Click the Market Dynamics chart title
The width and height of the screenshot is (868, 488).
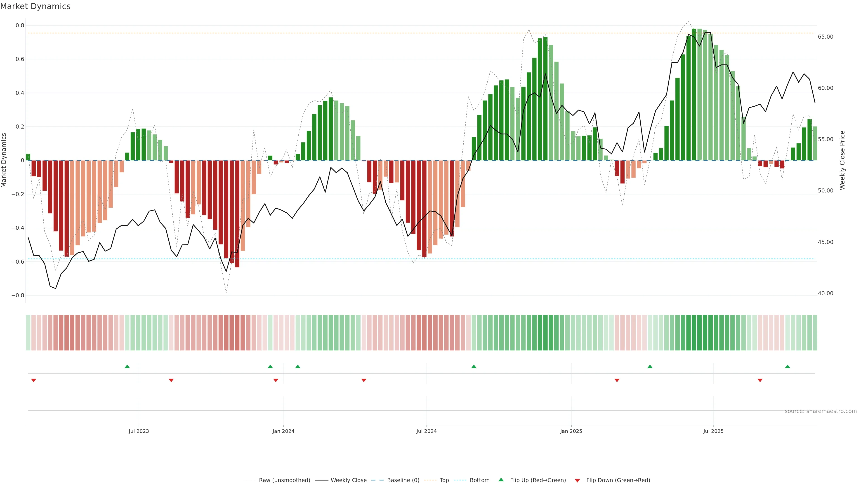click(x=35, y=6)
